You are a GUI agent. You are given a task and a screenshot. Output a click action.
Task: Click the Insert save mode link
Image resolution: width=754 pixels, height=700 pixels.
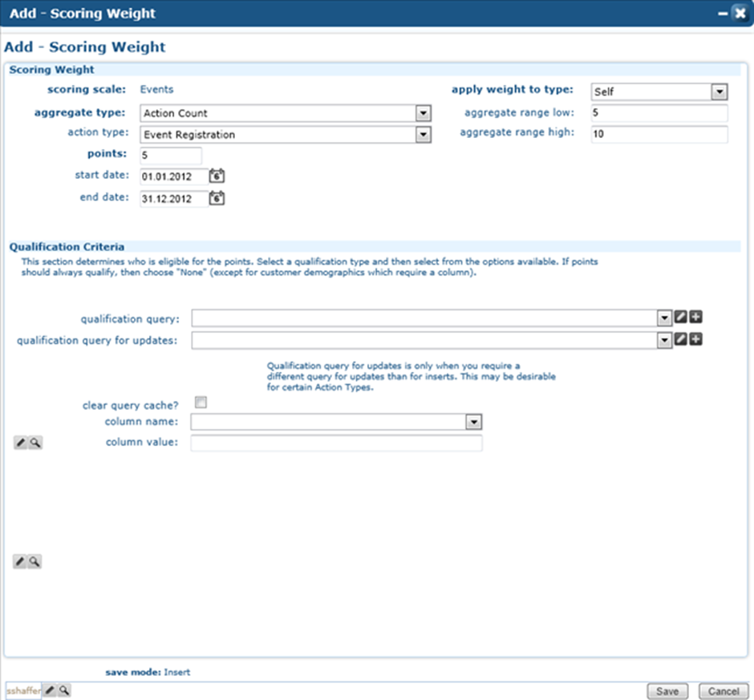[176, 672]
